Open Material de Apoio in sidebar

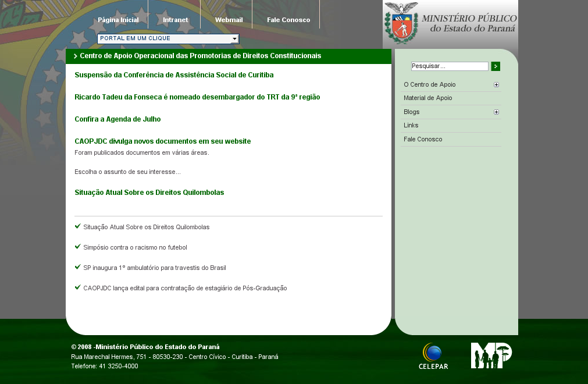point(427,98)
